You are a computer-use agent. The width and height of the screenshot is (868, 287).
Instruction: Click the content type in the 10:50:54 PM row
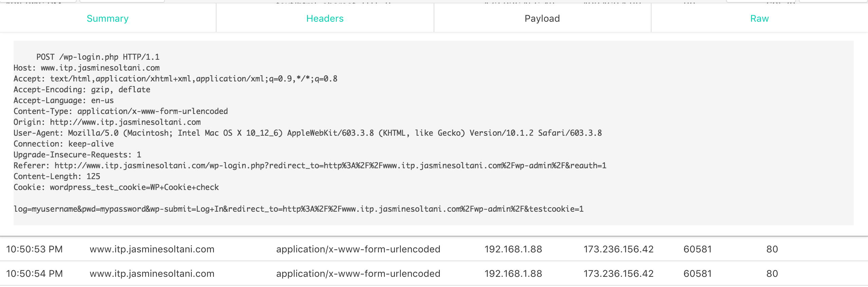(358, 274)
